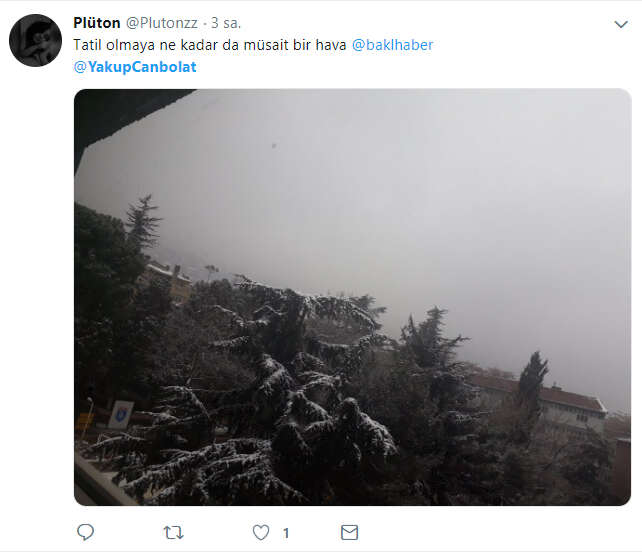
Task: Open the Plüton display name profile link
Action: click(97, 23)
